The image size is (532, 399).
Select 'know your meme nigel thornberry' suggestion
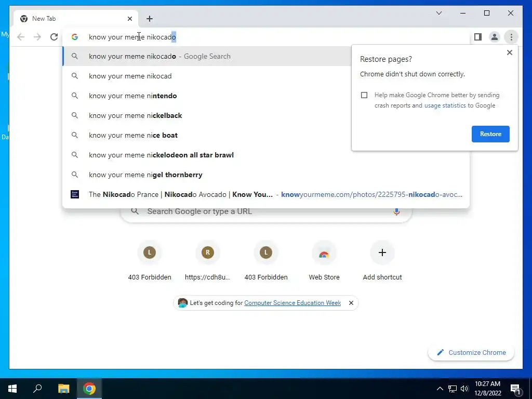[x=266, y=175]
